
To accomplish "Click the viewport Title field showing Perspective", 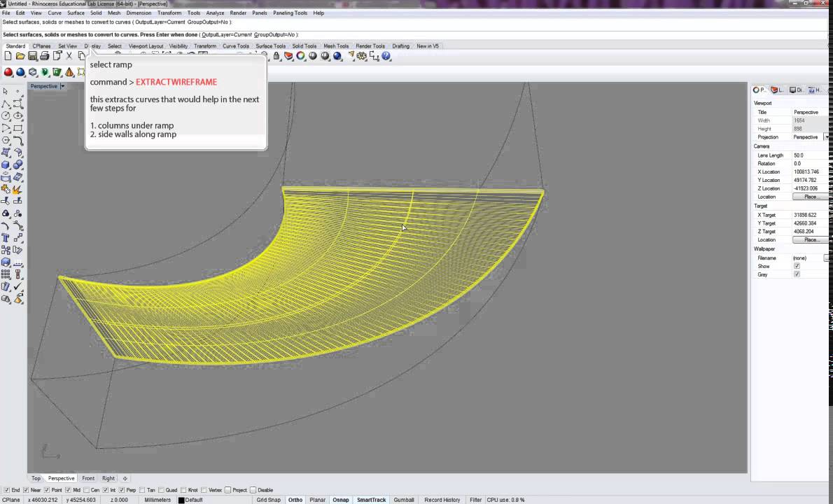I will click(x=810, y=112).
